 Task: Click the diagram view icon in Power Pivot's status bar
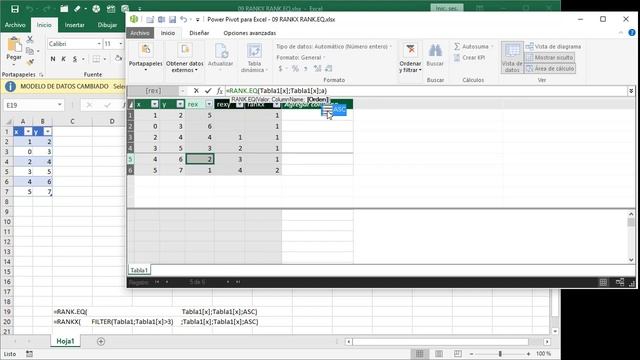tap(620, 282)
